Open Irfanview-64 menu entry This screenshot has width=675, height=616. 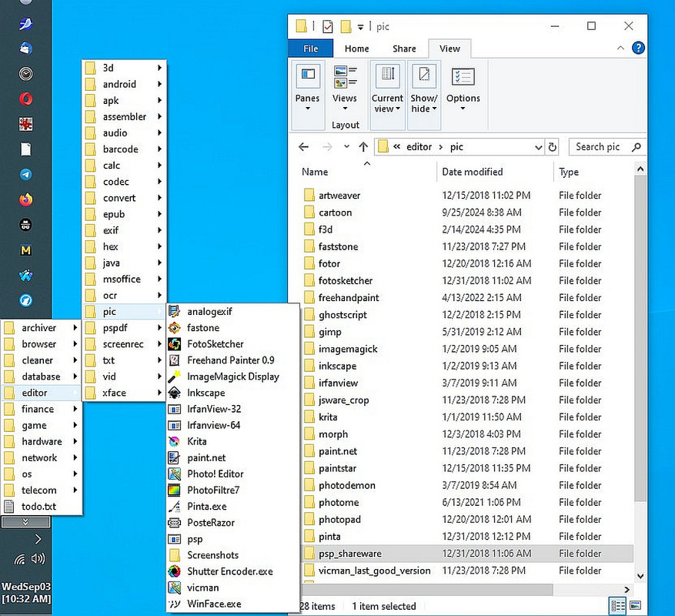pos(233,425)
